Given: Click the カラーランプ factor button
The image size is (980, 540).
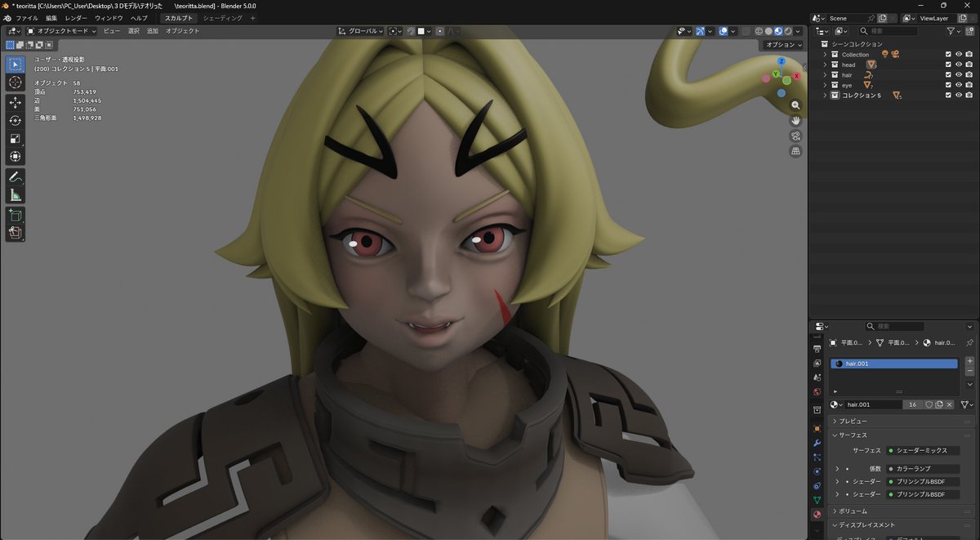Looking at the screenshot, I should [923, 469].
